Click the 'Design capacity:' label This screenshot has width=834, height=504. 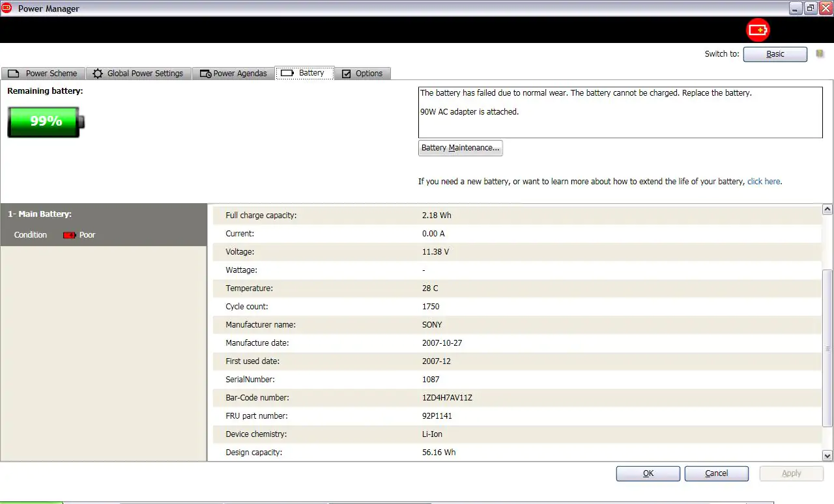pyautogui.click(x=254, y=453)
